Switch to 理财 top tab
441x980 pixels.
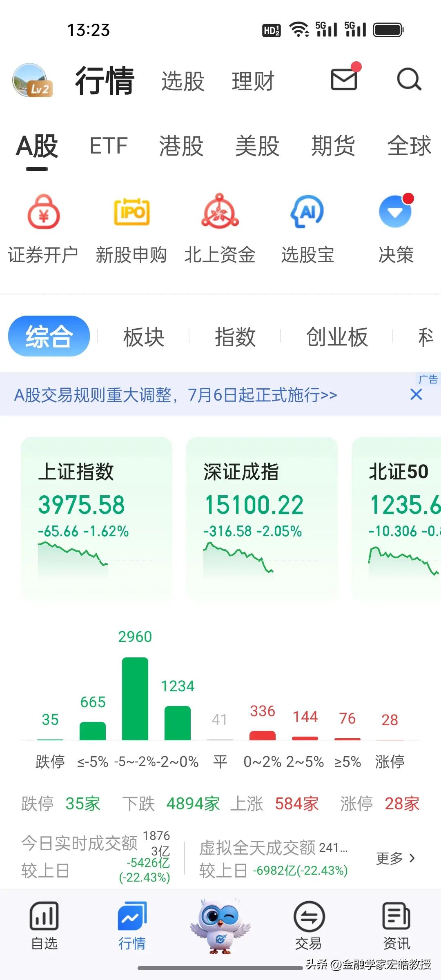(x=253, y=81)
